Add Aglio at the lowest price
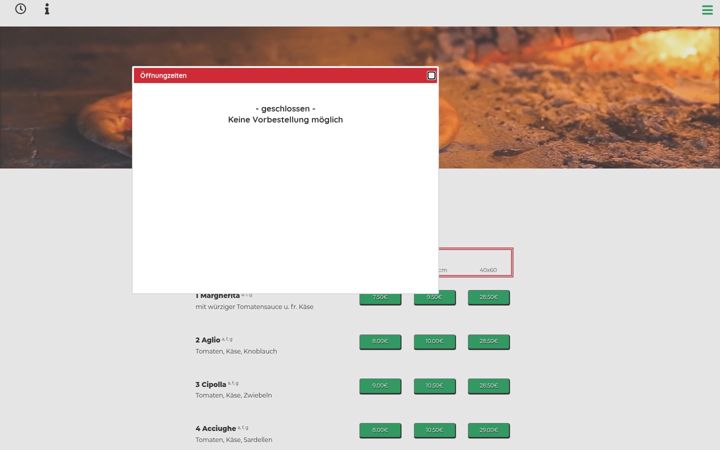 point(380,342)
